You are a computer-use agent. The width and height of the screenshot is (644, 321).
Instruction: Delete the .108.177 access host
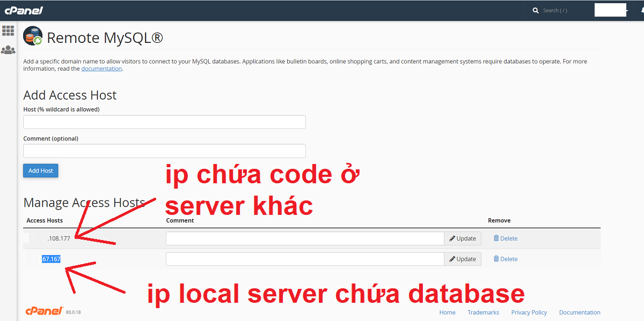coord(506,238)
